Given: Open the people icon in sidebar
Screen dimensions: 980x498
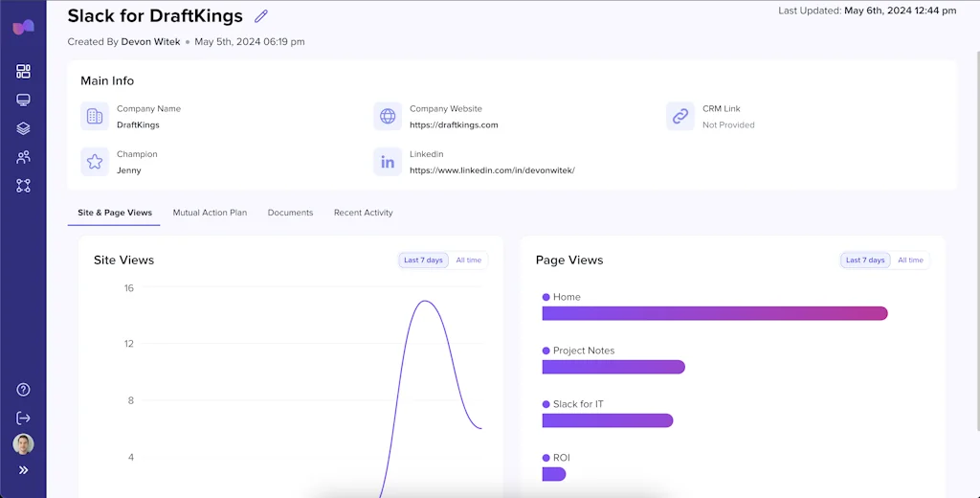Looking at the screenshot, I should click(x=24, y=157).
